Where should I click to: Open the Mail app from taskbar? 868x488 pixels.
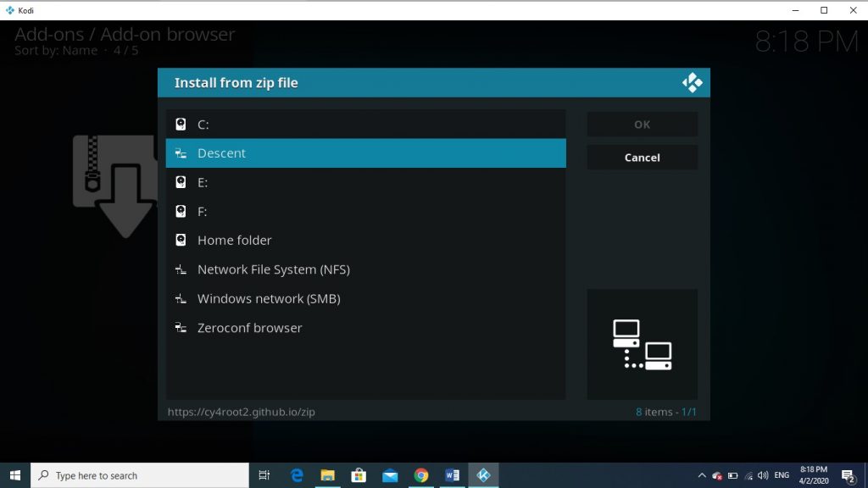(x=390, y=475)
